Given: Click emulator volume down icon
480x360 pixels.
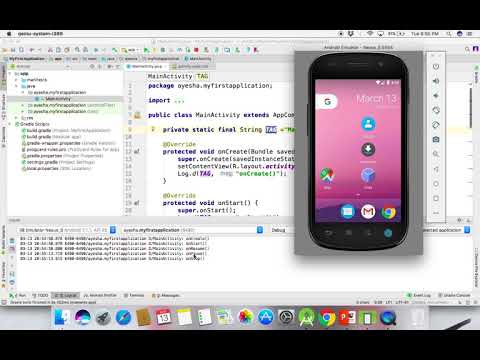Looking at the screenshot, I should [436, 96].
